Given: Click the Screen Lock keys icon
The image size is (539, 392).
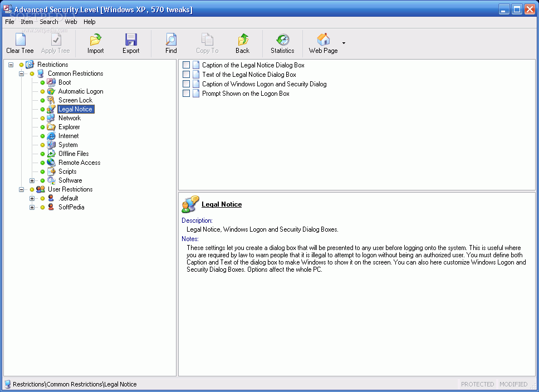Looking at the screenshot, I should 51,100.
